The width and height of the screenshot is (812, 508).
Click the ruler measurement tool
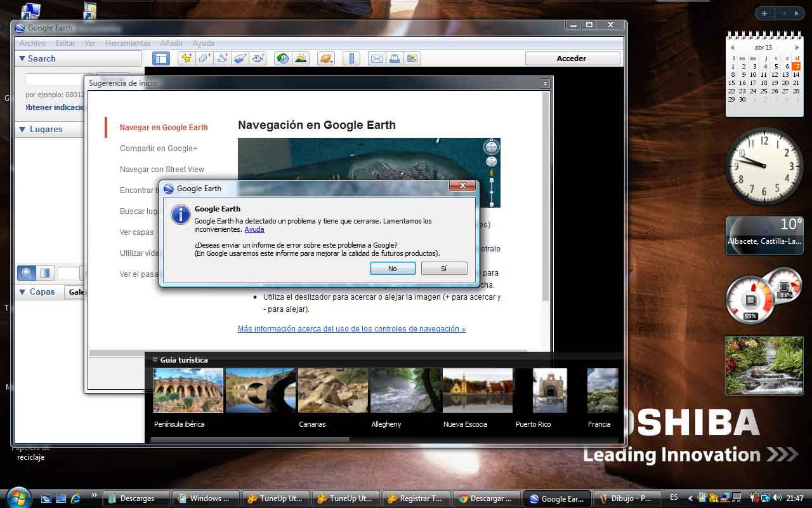351,58
